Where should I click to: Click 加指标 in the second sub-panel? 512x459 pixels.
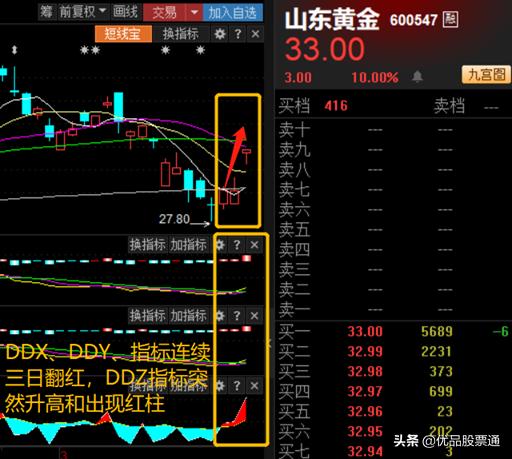tap(188, 315)
